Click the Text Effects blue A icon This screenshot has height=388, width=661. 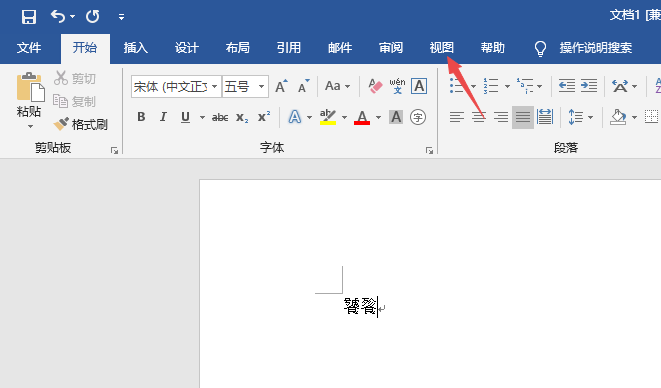click(x=295, y=117)
